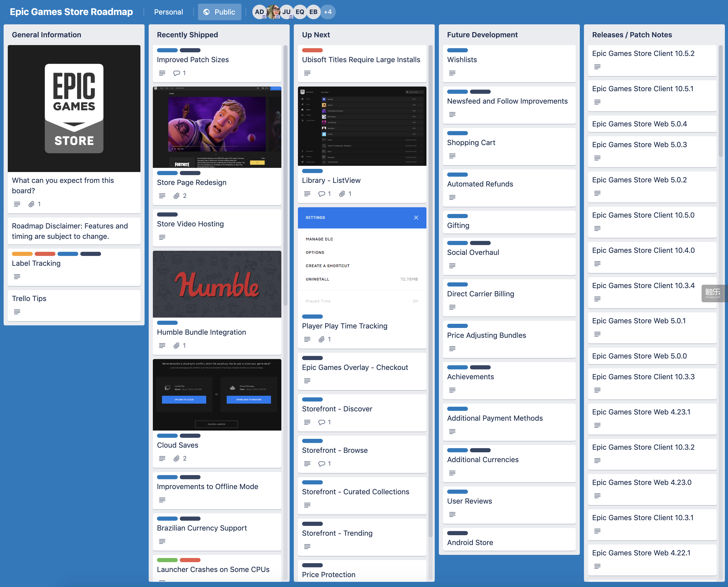728x587 pixels.
Task: Click the General Information list title
Action: coord(47,35)
